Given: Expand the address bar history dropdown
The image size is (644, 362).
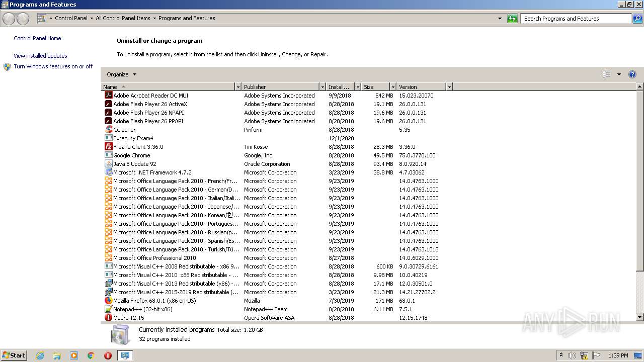Looking at the screenshot, I should click(500, 19).
